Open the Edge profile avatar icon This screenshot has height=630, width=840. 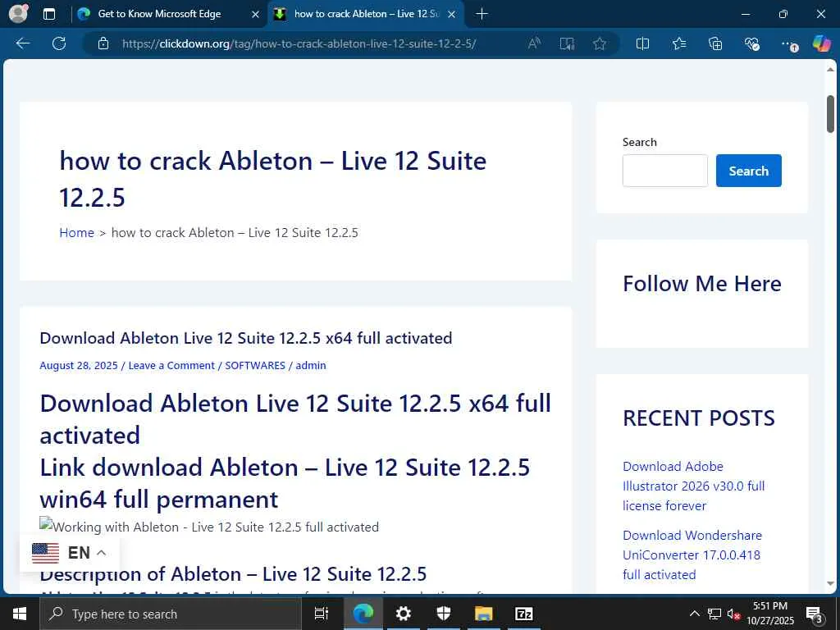(x=19, y=13)
